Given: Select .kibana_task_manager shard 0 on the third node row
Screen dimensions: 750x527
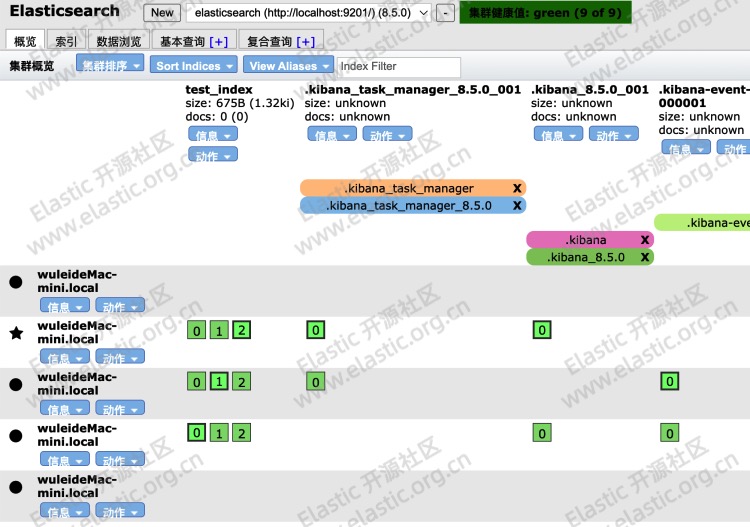Looking at the screenshot, I should point(316,382).
